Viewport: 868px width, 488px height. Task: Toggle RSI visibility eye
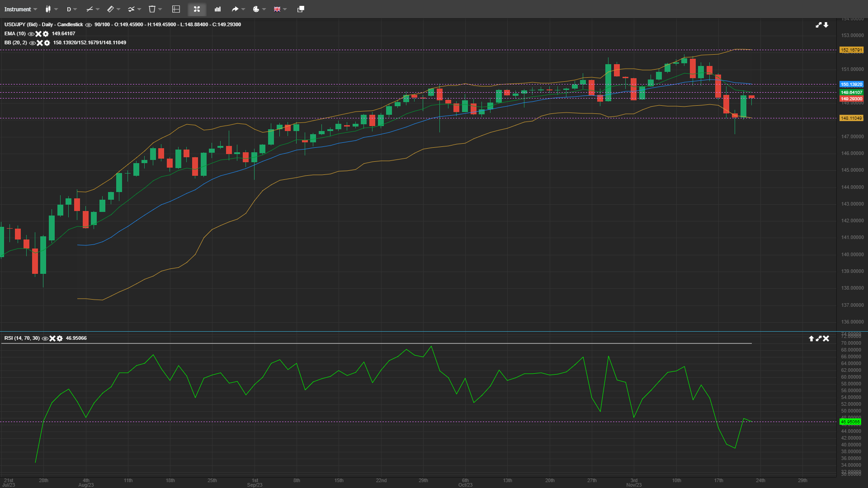click(45, 338)
